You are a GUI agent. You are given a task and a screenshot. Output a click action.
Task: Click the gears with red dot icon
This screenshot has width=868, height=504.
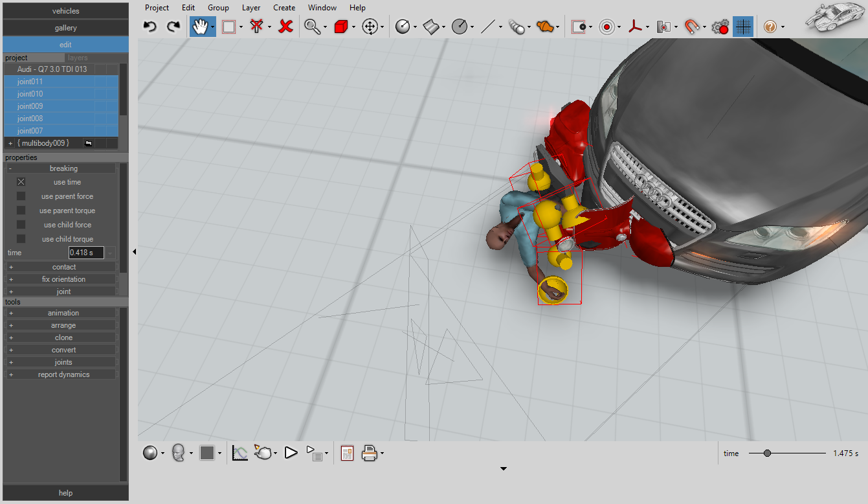[720, 27]
